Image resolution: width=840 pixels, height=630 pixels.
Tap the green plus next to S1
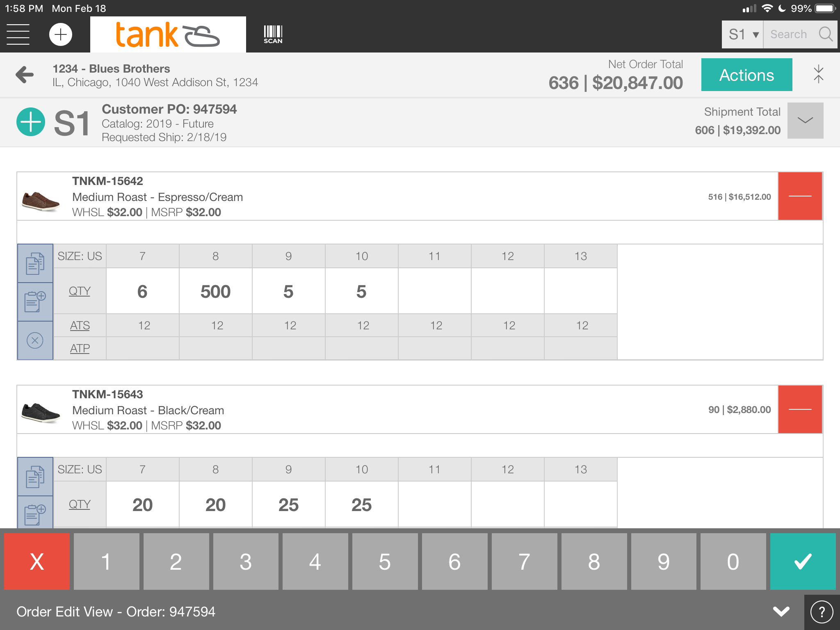point(31,122)
